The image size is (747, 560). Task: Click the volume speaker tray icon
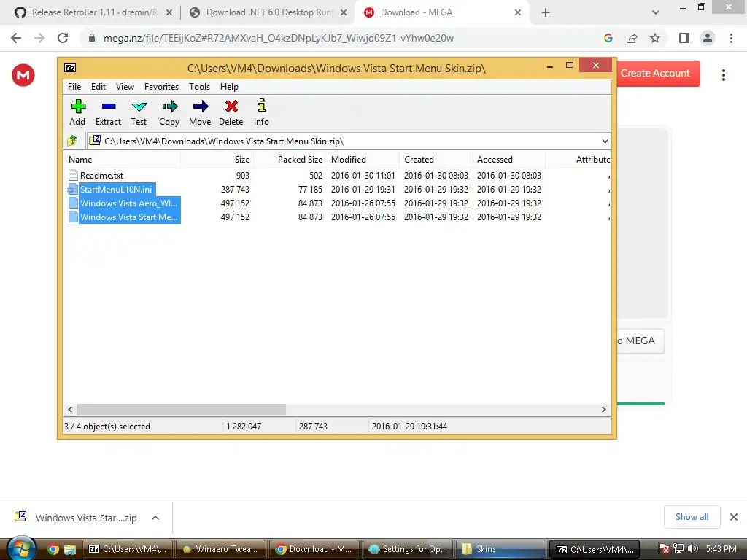tap(693, 548)
